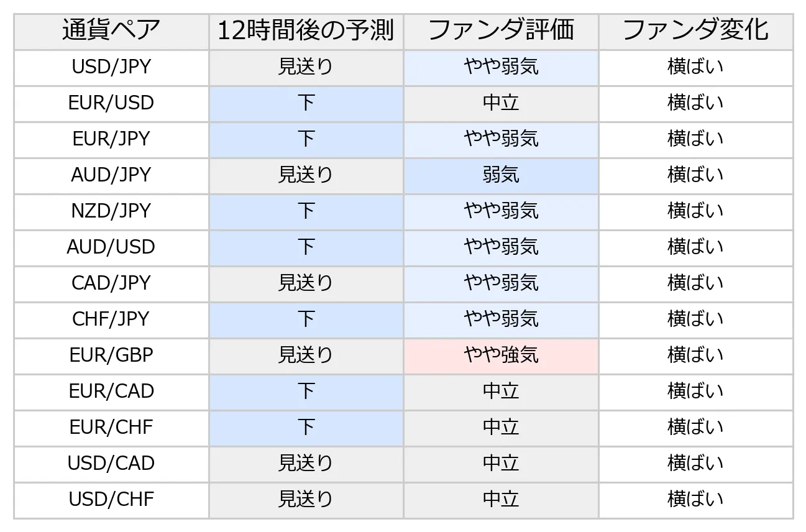Click the 弱気 evaluation cell for AUD/JPY
806x532 pixels.
point(501,175)
